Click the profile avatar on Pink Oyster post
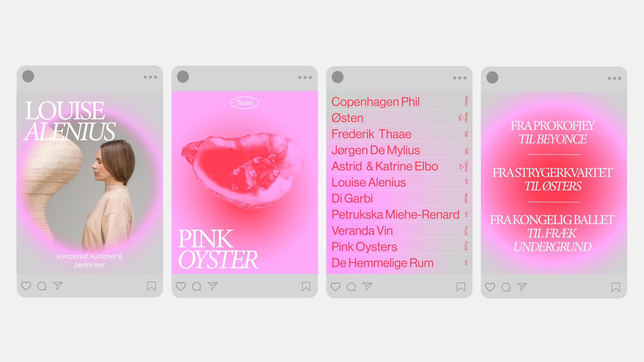 [183, 77]
